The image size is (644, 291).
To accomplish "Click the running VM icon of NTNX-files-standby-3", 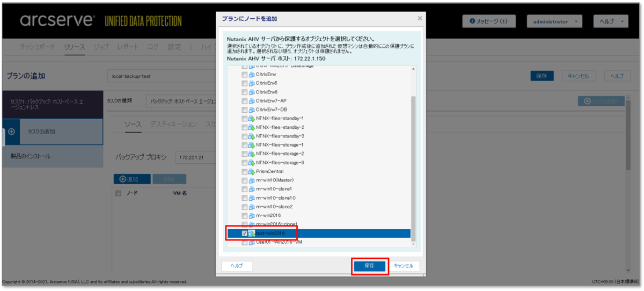I will tap(252, 136).
